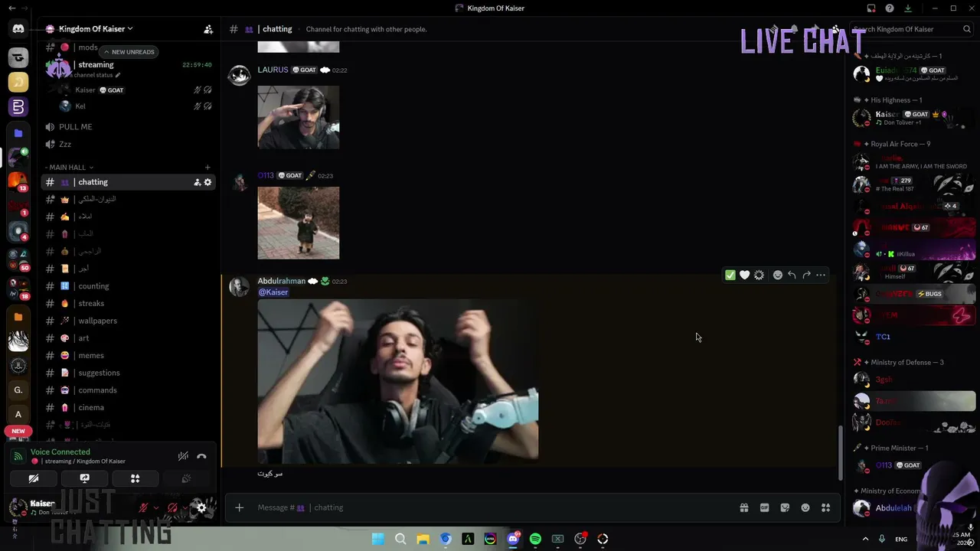The image size is (980, 551).
Task: Focus the Message chatting input box
Action: tap(490, 507)
